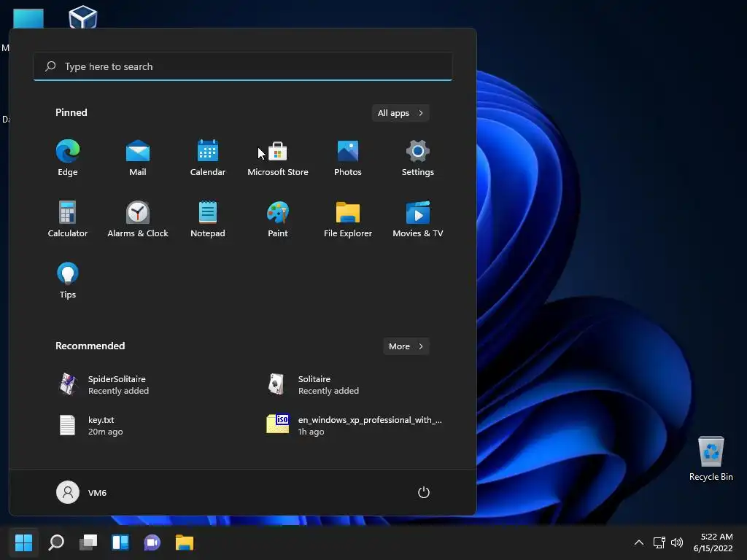This screenshot has width=747, height=560.
Task: Open File Explorer on the taskbar
Action: (x=185, y=542)
